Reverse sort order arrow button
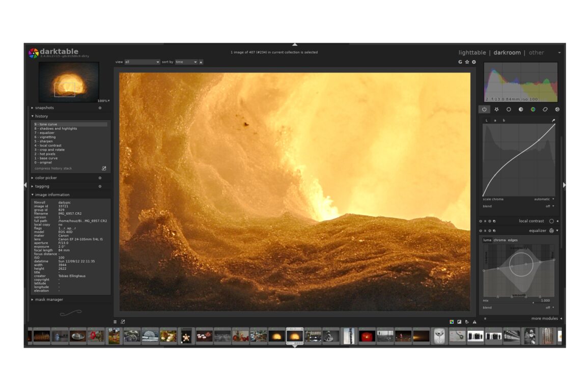588x392 pixels. [201, 62]
